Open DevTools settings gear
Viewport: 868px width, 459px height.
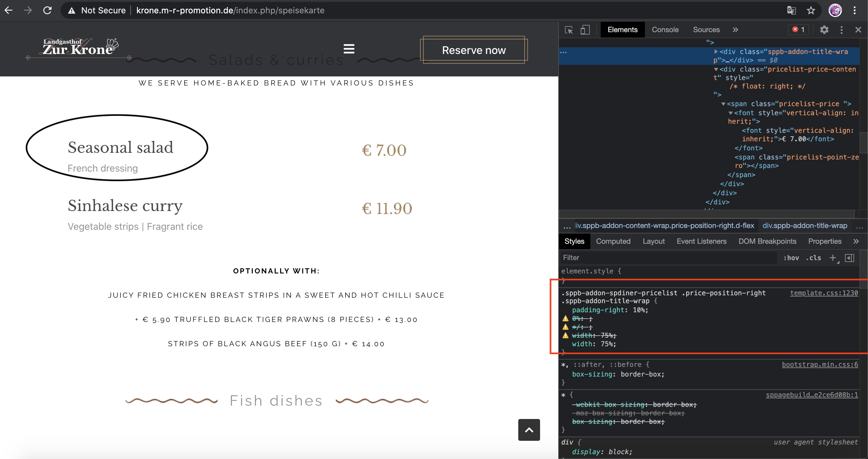click(x=824, y=30)
